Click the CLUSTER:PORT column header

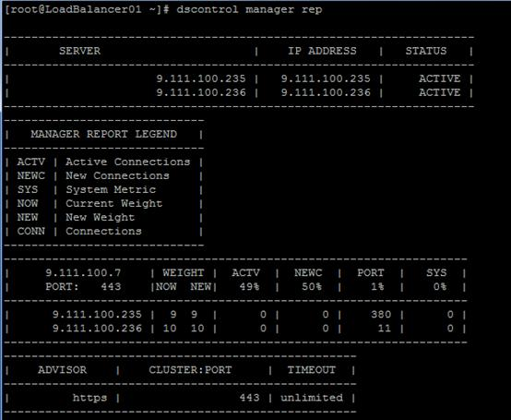point(190,370)
